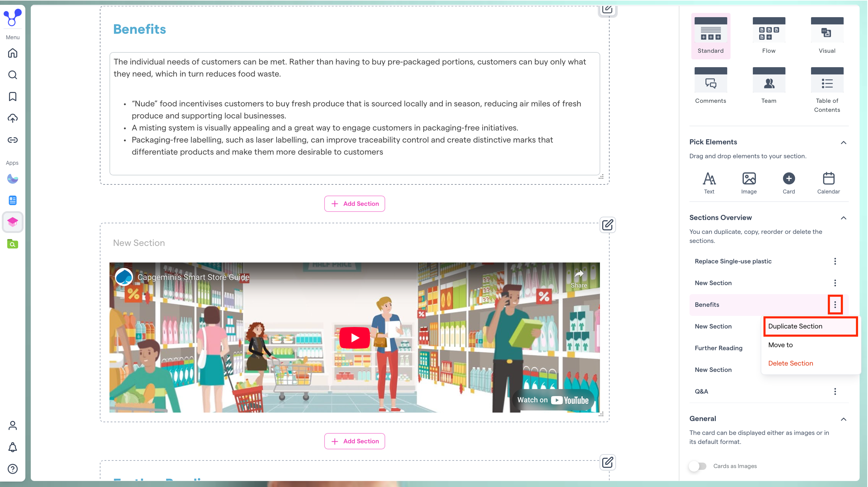This screenshot has height=487, width=868.
Task: Click Add Section below the video
Action: pyautogui.click(x=355, y=441)
